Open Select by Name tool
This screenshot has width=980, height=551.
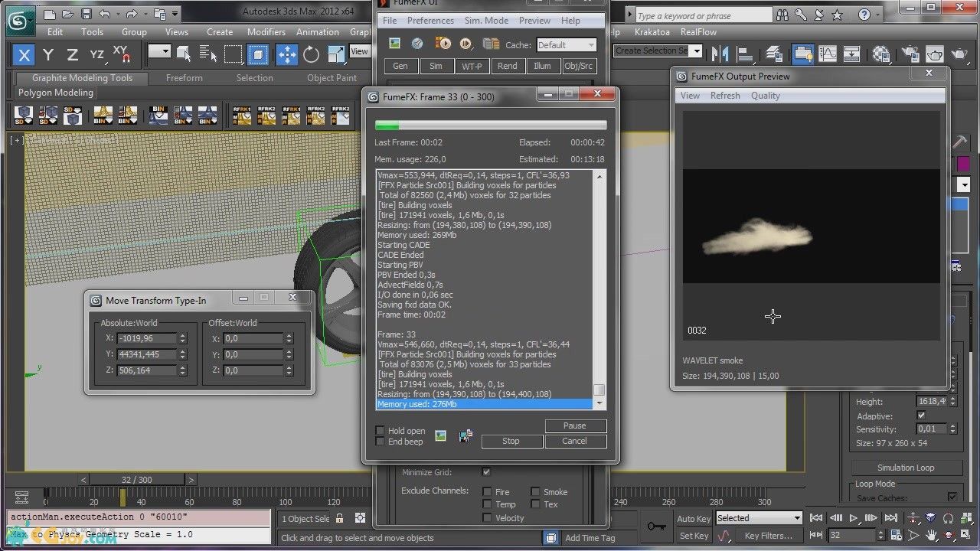click(x=207, y=54)
